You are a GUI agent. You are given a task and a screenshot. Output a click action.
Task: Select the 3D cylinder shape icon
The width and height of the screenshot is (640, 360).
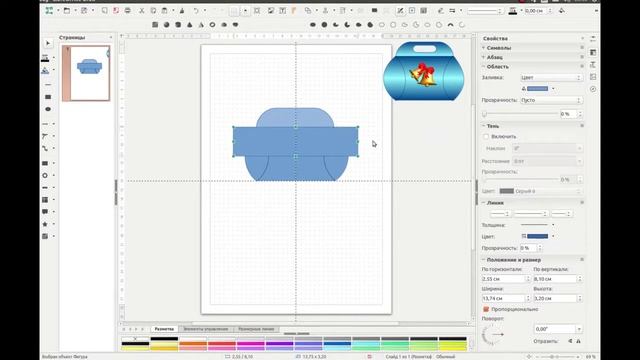(x=178, y=25)
